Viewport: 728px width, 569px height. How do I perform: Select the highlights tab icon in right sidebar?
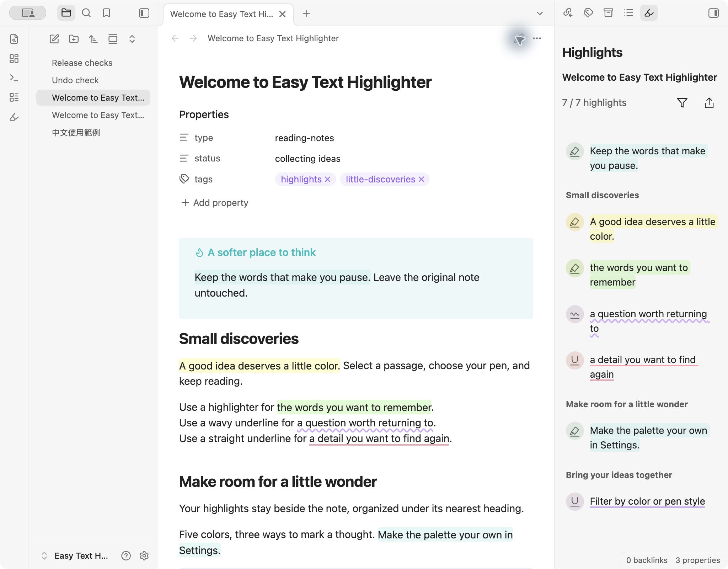[649, 13]
